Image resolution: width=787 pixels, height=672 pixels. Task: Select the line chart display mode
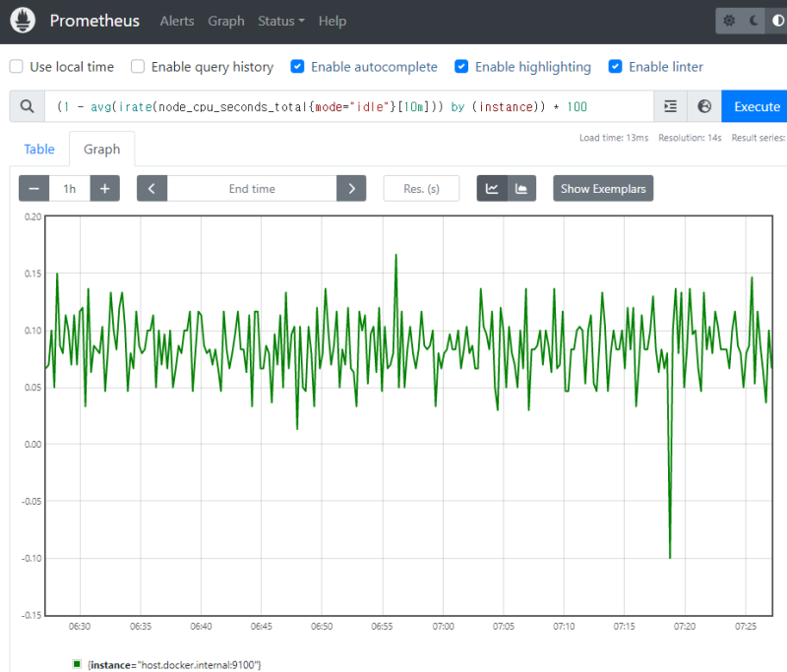(x=492, y=189)
